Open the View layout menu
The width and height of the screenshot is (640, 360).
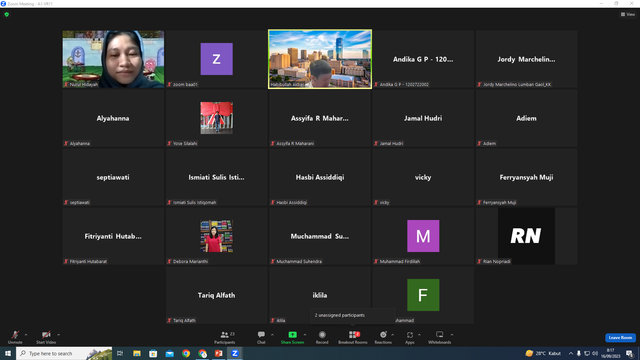point(628,14)
